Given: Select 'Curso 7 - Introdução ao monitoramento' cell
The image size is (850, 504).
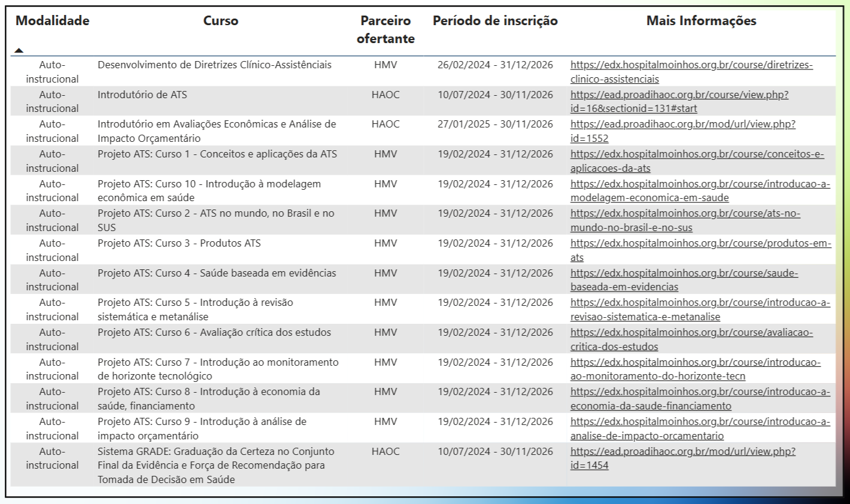Looking at the screenshot, I should [218, 369].
